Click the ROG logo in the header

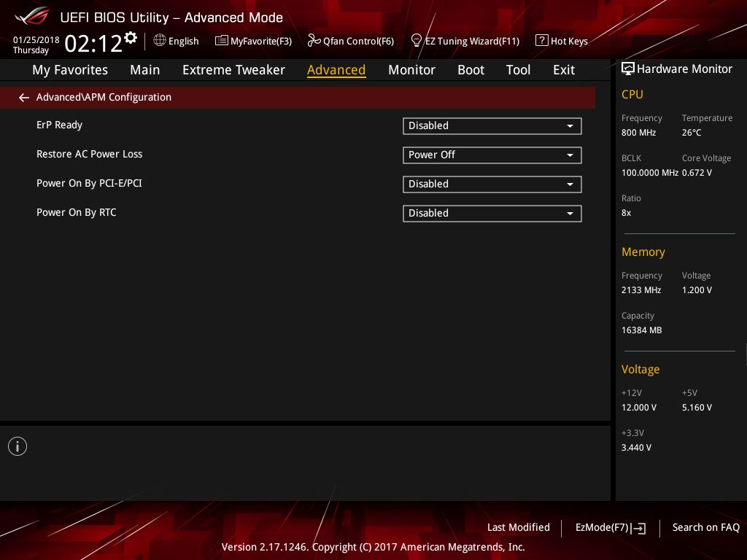(x=31, y=17)
